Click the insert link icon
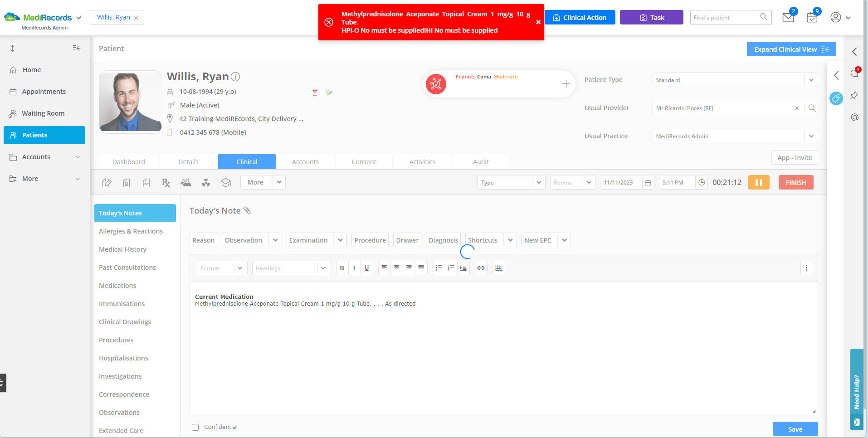The image size is (868, 438). pos(481,268)
